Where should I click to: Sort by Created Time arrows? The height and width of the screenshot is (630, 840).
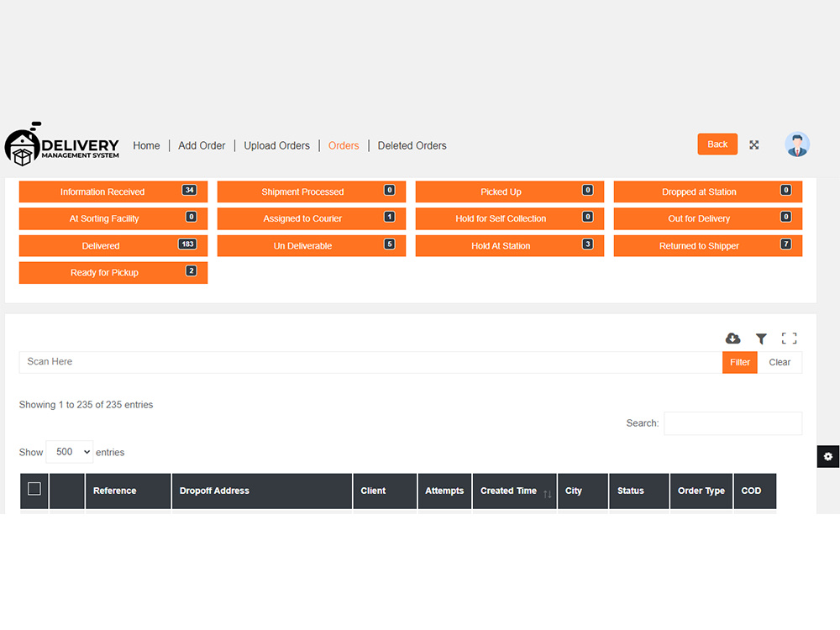pyautogui.click(x=547, y=494)
